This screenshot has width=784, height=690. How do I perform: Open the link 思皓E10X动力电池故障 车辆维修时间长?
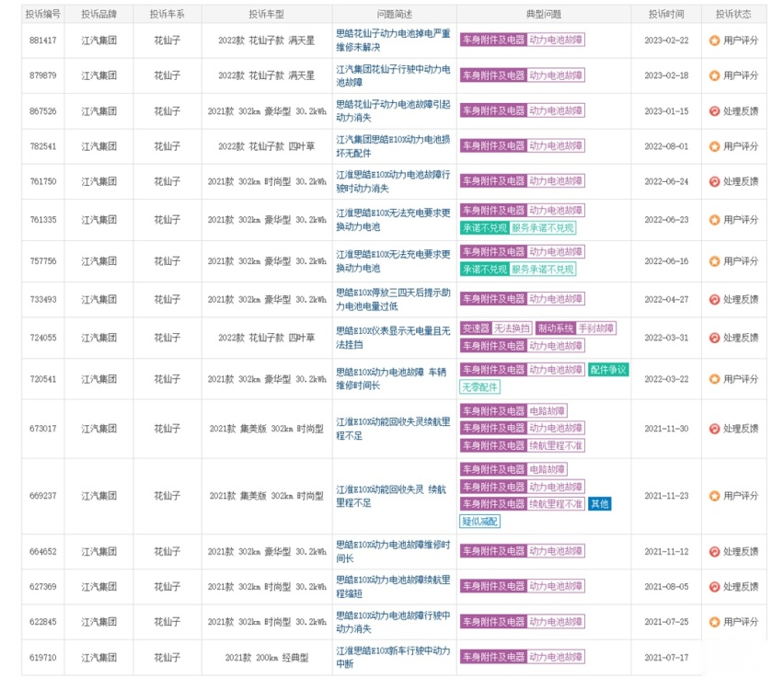coord(391,379)
